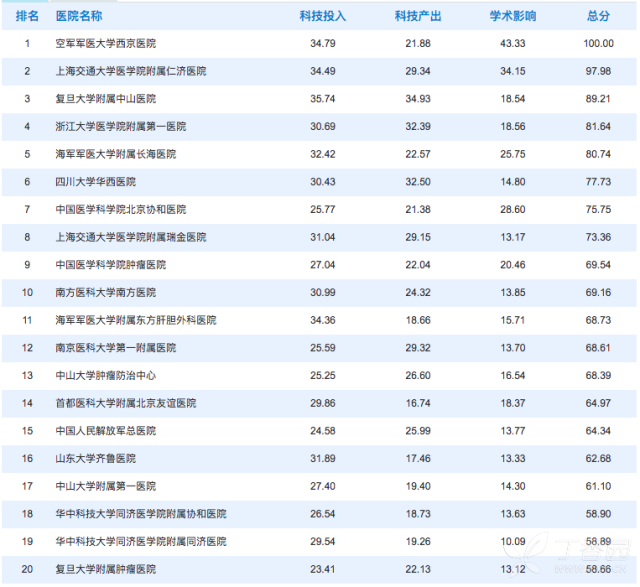Select 中国医学科学院北京协和医院 entry
This screenshot has width=640, height=587.
121,209
